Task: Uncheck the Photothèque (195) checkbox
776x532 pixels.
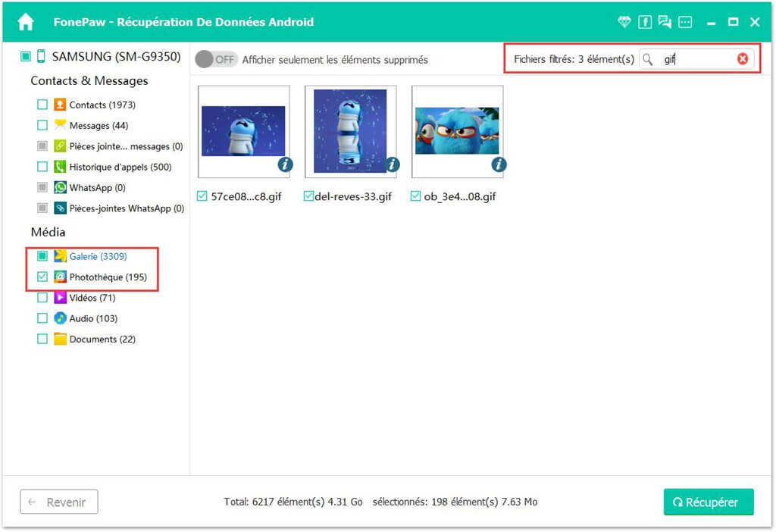Action: [x=42, y=277]
